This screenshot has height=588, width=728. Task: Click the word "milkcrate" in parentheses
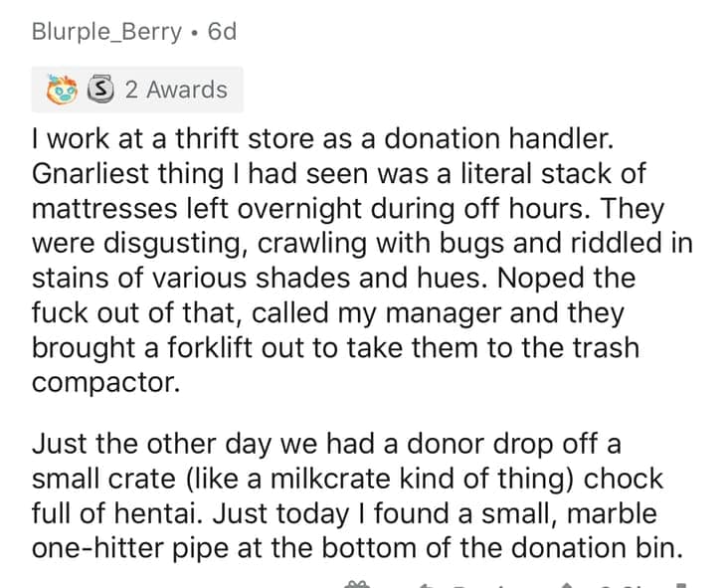(334, 478)
